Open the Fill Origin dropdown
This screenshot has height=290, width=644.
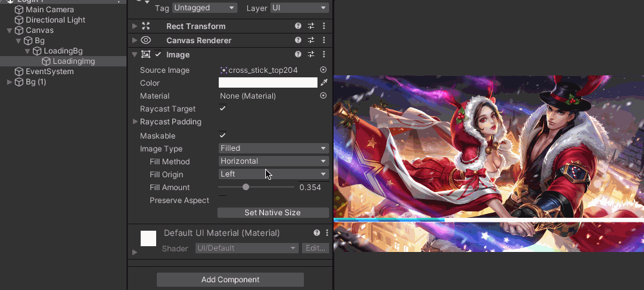pyautogui.click(x=274, y=174)
